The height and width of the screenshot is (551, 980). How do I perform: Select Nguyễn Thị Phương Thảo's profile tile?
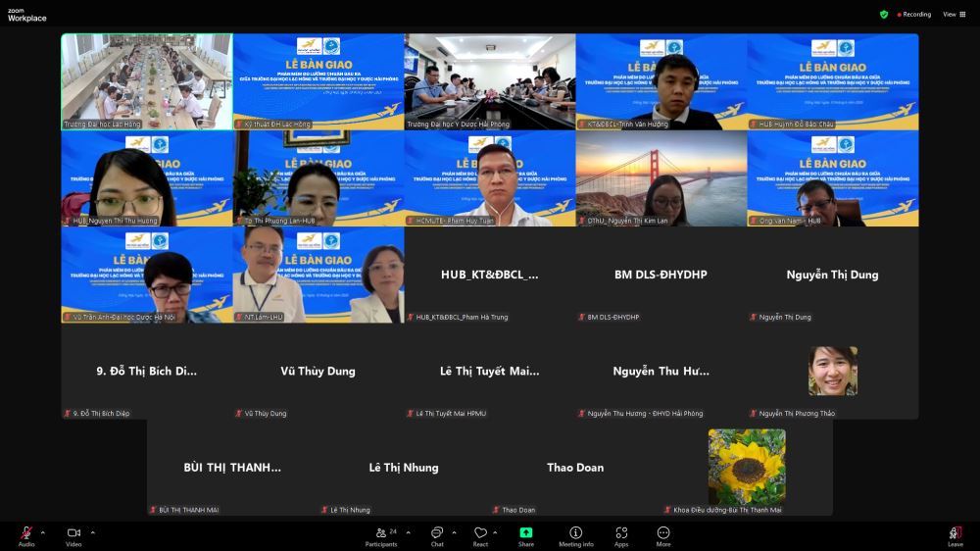click(x=833, y=372)
